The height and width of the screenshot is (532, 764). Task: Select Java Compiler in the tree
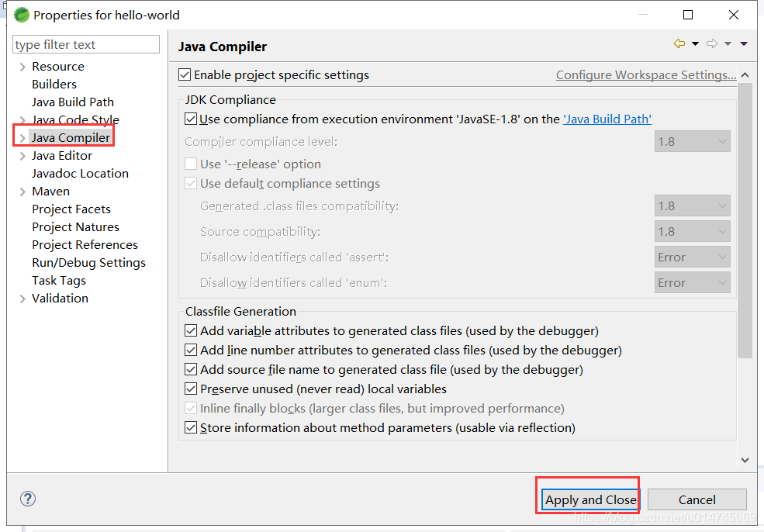click(x=71, y=138)
